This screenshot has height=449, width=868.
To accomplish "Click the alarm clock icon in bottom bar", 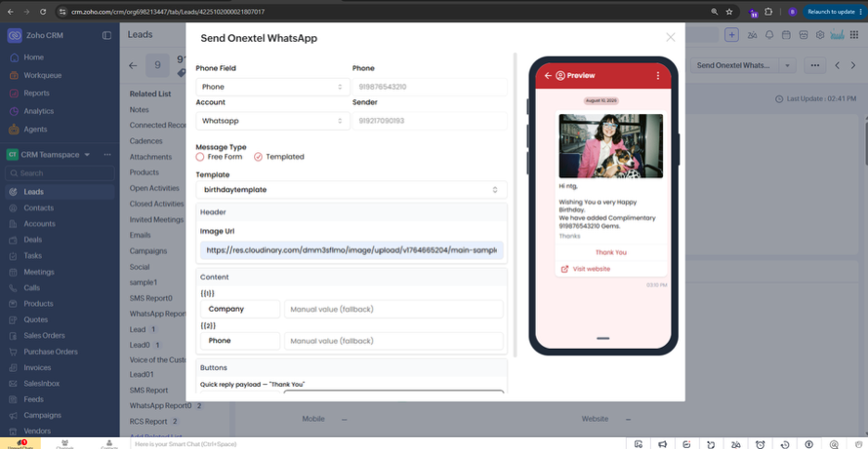I will pyautogui.click(x=760, y=444).
